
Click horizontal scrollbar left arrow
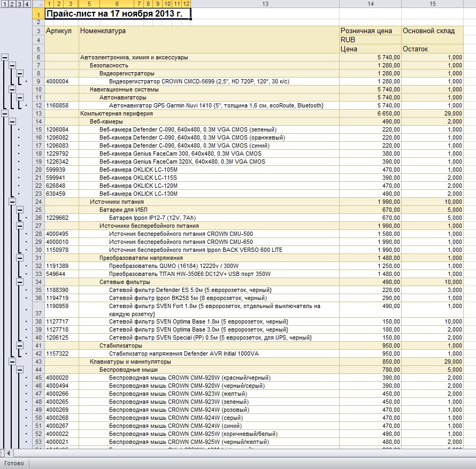[x=9, y=453]
